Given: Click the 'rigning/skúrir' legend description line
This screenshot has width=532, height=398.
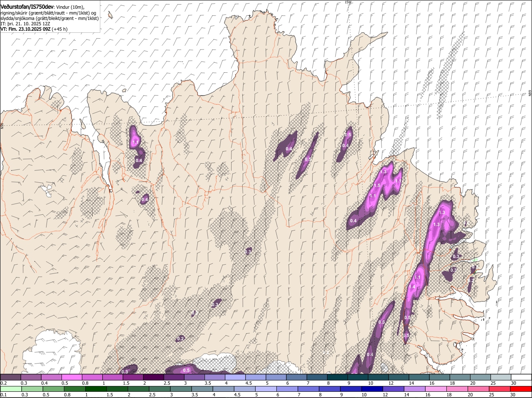Looking at the screenshot, I should [x=48, y=13].
